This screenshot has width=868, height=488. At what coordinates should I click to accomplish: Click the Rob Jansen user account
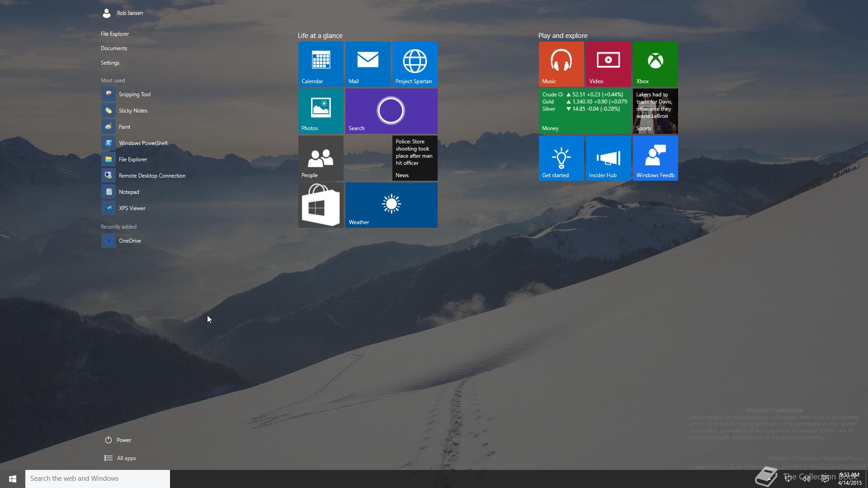123,13
